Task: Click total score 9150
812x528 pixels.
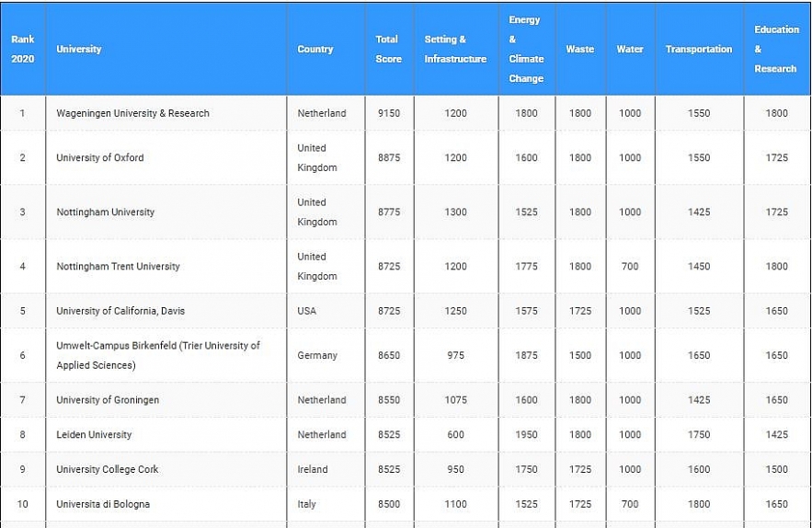Action: pyautogui.click(x=389, y=113)
